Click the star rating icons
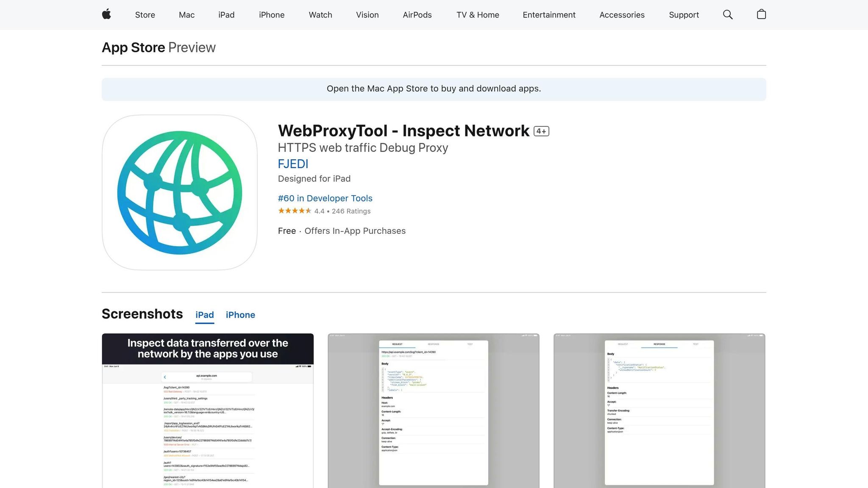868x488 pixels. point(295,211)
